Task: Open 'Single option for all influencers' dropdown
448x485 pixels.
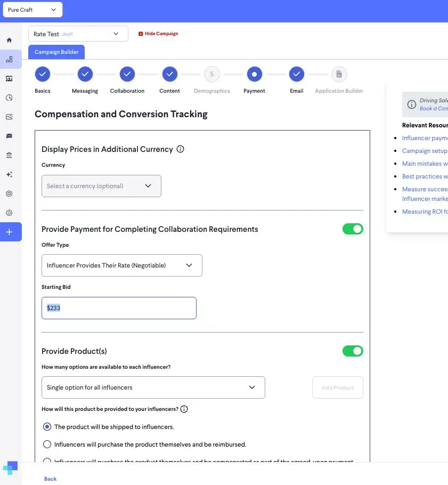Action: (153, 387)
